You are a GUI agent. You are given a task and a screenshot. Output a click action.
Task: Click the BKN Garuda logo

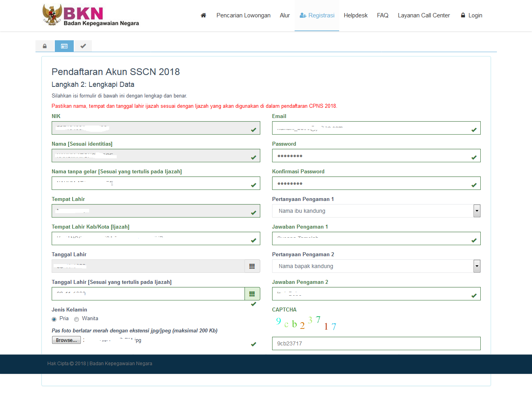tap(52, 15)
